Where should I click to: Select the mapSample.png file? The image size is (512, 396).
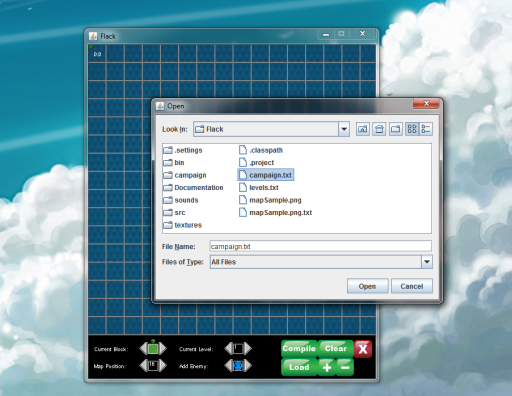pyautogui.click(x=270, y=200)
